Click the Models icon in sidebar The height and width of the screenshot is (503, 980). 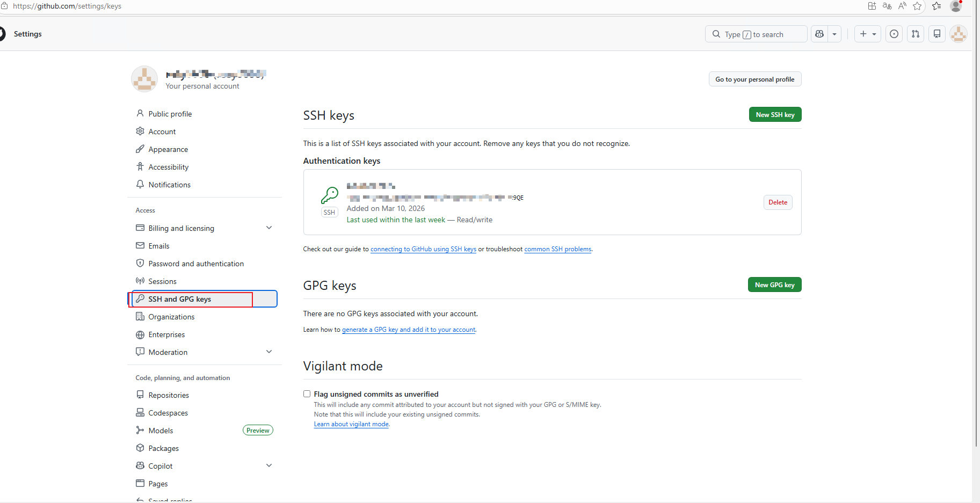[140, 430]
